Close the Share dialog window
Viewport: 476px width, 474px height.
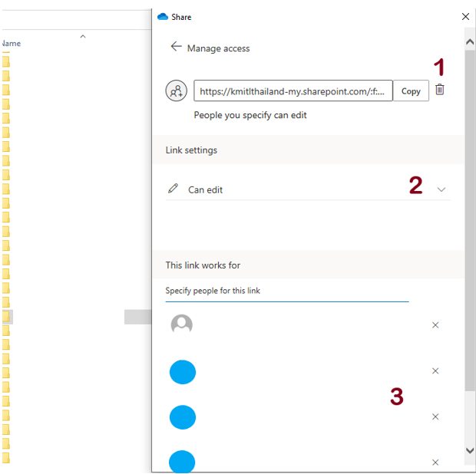465,16
